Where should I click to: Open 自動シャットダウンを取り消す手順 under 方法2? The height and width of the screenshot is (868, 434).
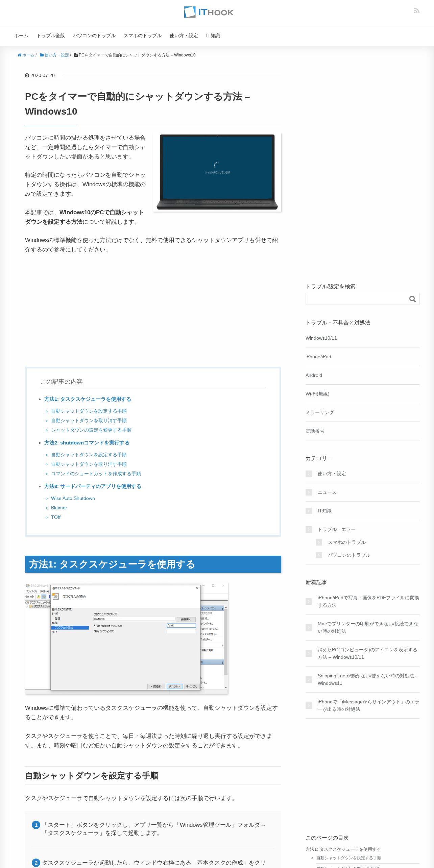tap(89, 464)
